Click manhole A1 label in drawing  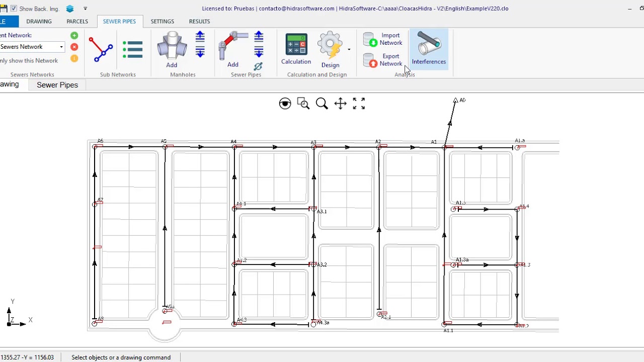434,142
